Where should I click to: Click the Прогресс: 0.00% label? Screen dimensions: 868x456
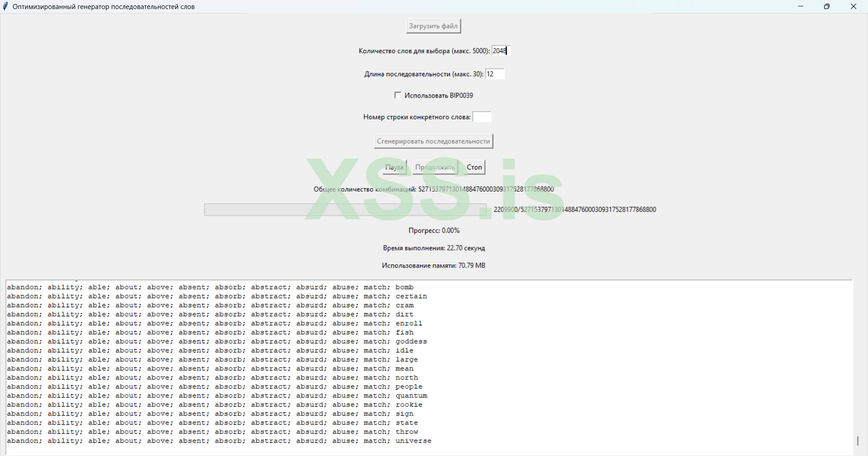(434, 230)
